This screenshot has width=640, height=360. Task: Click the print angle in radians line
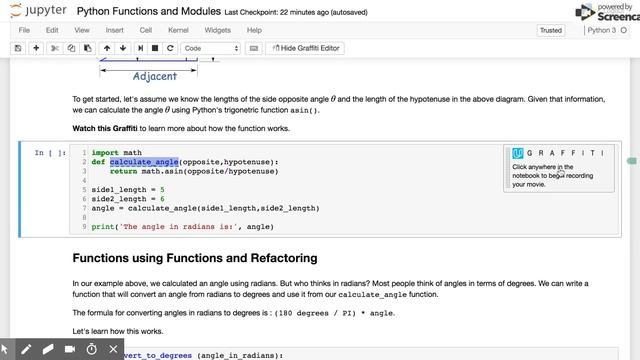coord(182,227)
